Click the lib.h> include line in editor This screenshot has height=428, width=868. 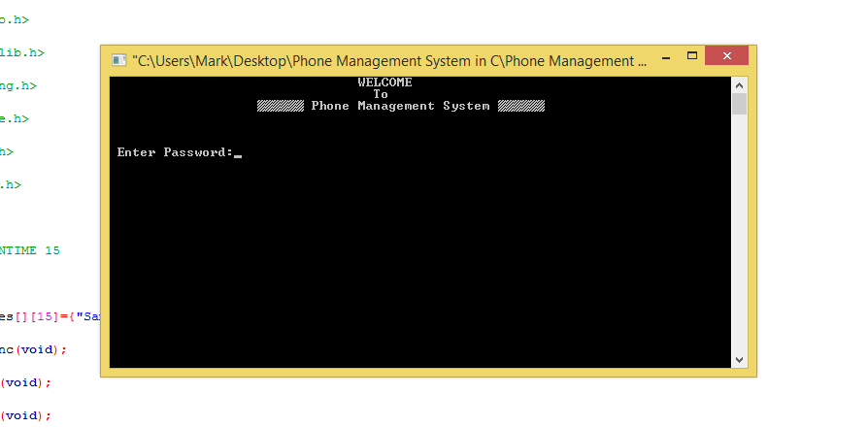[22, 53]
